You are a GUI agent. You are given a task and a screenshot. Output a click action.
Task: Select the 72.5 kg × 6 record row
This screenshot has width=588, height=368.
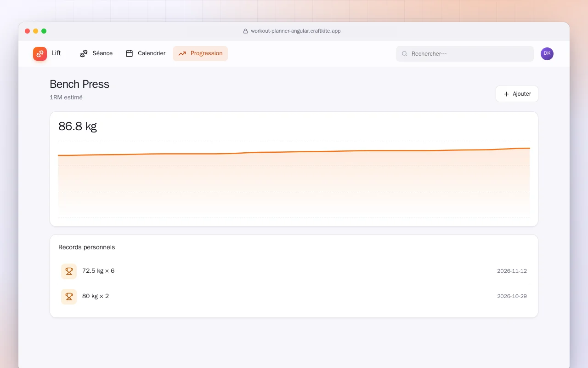(294, 271)
